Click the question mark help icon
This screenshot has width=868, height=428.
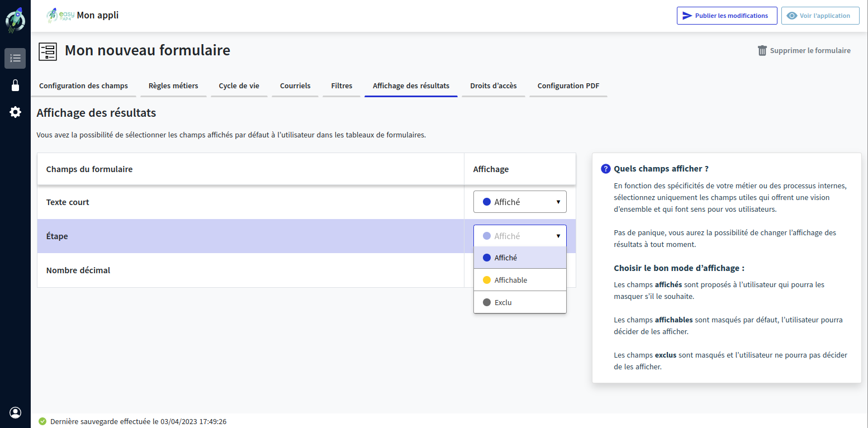605,169
